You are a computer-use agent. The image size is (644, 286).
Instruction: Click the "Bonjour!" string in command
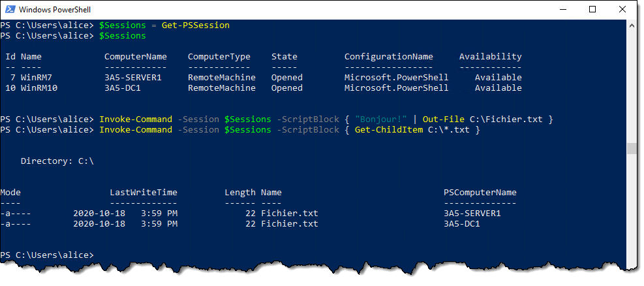coord(381,119)
